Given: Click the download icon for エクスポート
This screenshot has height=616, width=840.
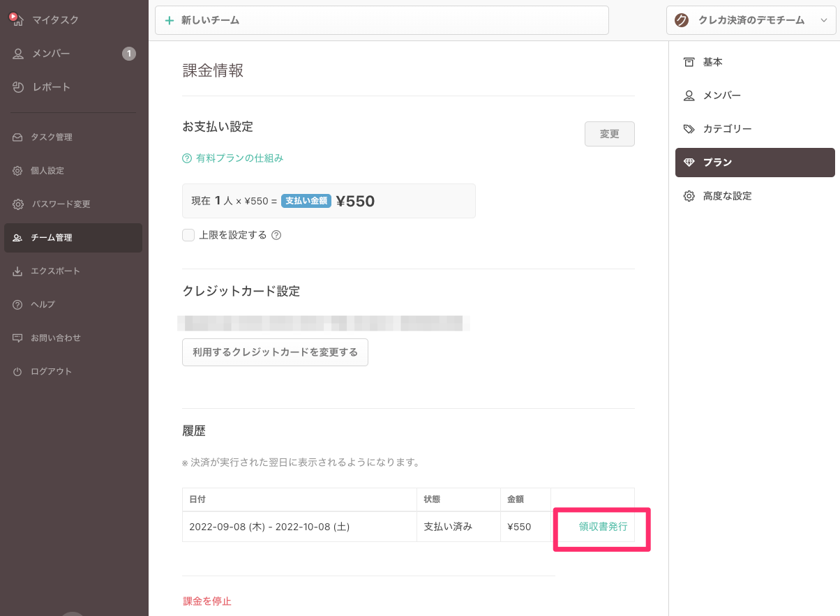Looking at the screenshot, I should [17, 271].
